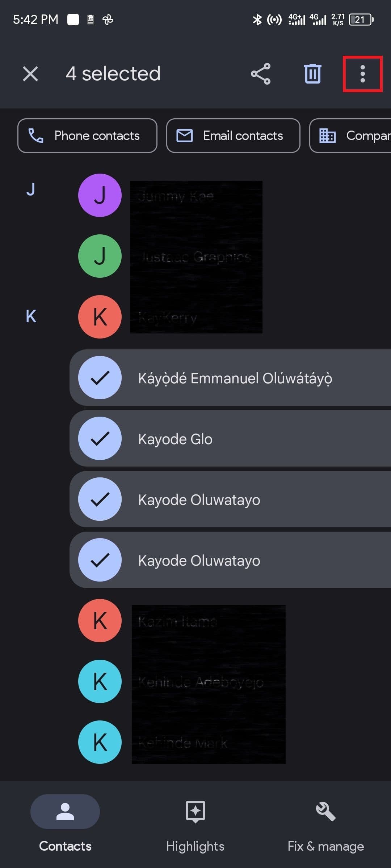Deselect Káyọ̀dé Emmanuel Olúwátáyọ̀ checkmark
This screenshot has height=868, width=391.
pos(100,378)
